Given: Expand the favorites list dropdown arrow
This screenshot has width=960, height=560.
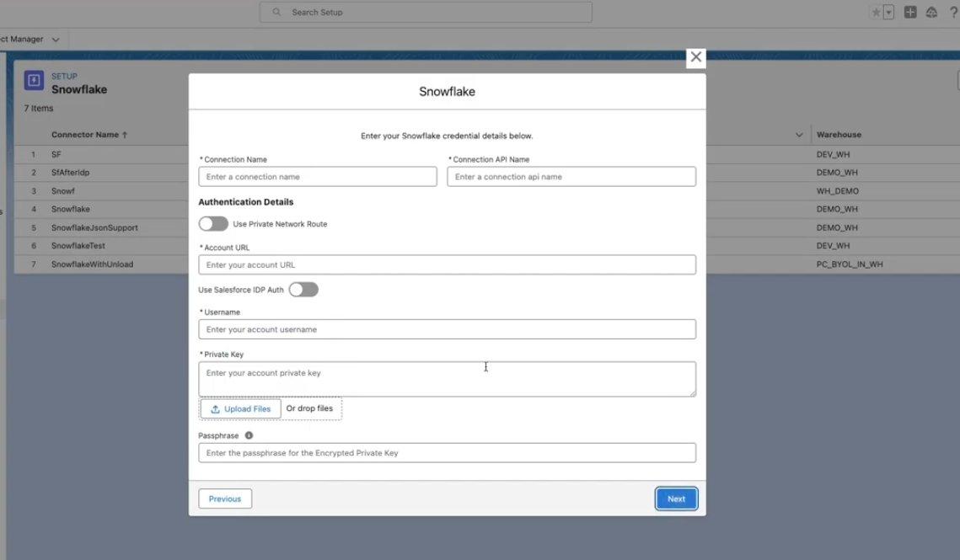Looking at the screenshot, I should point(888,13).
